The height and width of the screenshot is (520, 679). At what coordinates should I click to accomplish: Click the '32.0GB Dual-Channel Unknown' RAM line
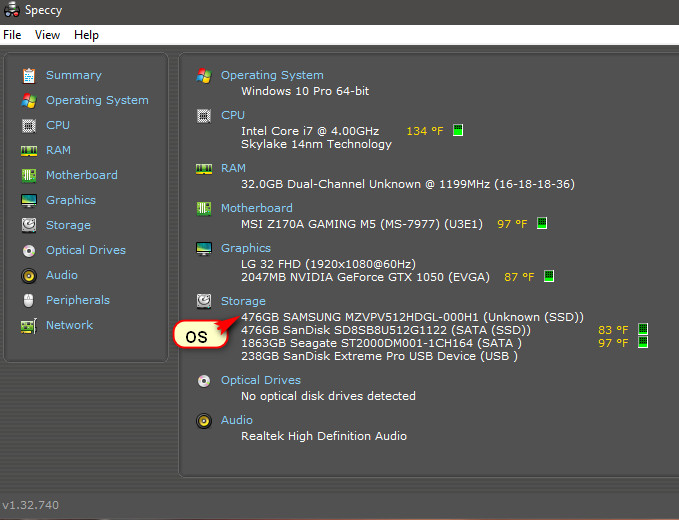pyautogui.click(x=408, y=184)
